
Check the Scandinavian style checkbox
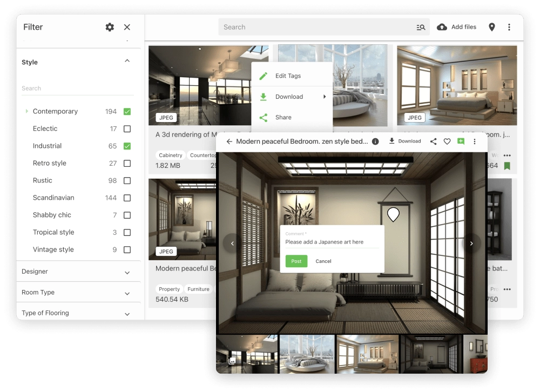coord(127,198)
